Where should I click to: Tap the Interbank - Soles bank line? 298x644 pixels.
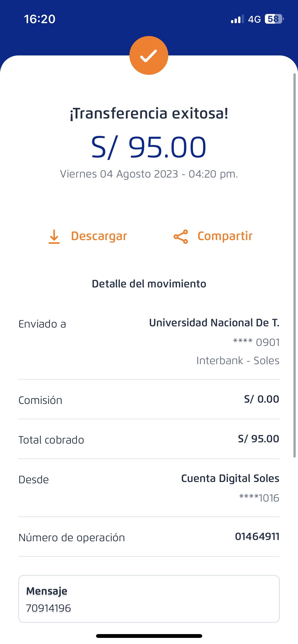238,361
